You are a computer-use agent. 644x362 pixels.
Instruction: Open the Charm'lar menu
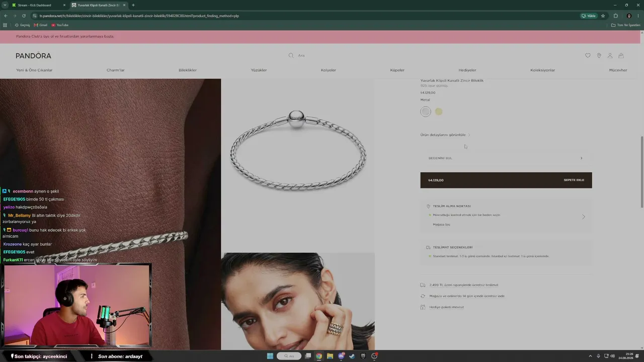tap(116, 70)
